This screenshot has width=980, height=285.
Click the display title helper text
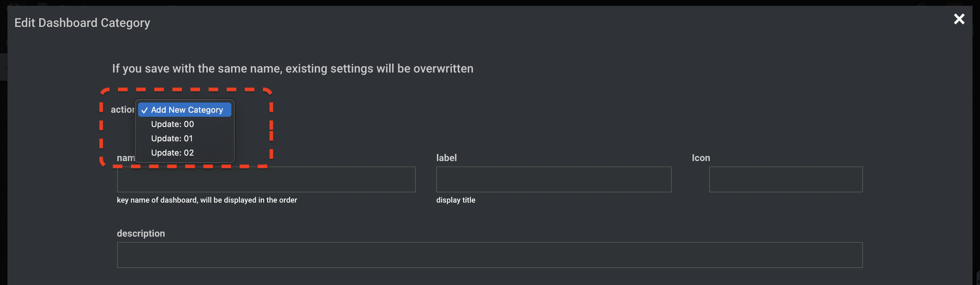point(456,200)
